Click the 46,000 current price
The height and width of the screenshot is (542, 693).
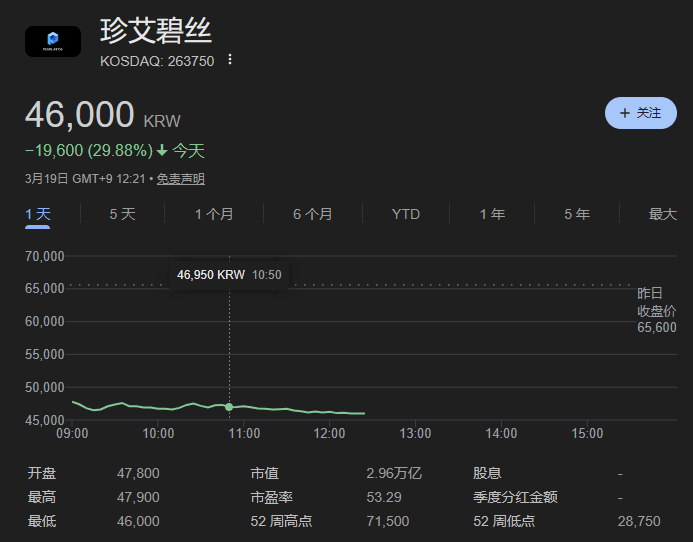(x=80, y=115)
